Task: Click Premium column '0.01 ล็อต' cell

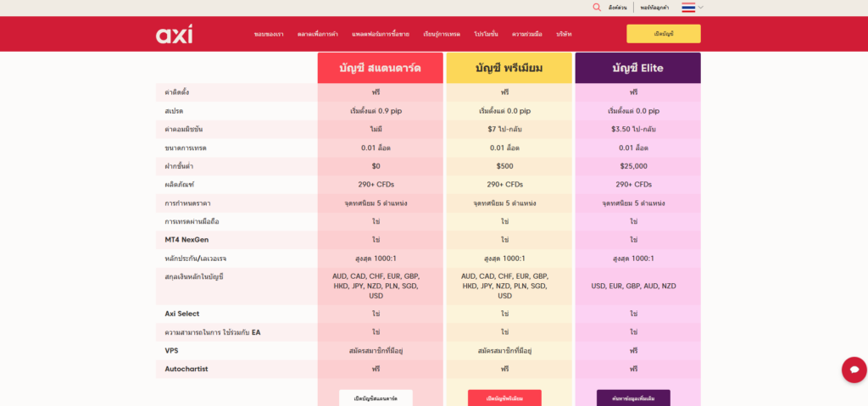Action: (505, 147)
